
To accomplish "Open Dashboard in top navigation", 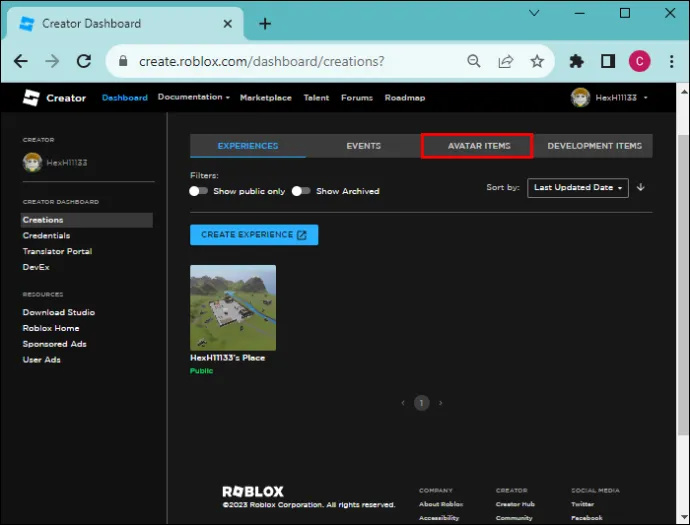I will (125, 98).
